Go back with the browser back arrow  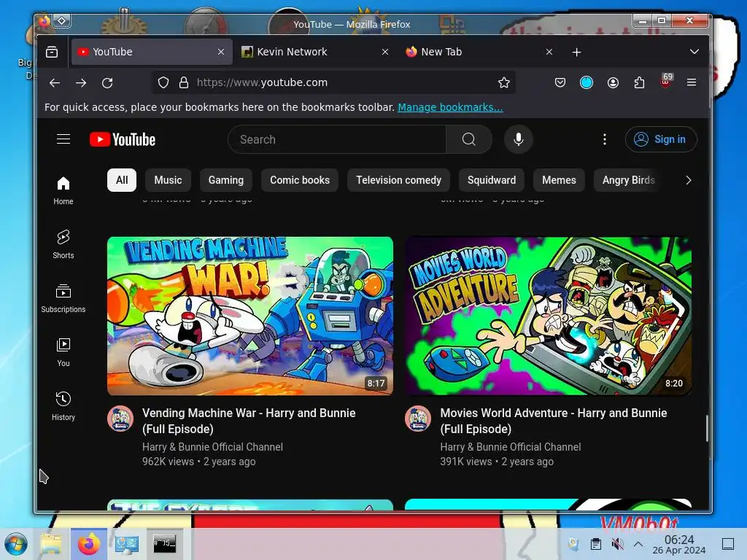tap(55, 83)
